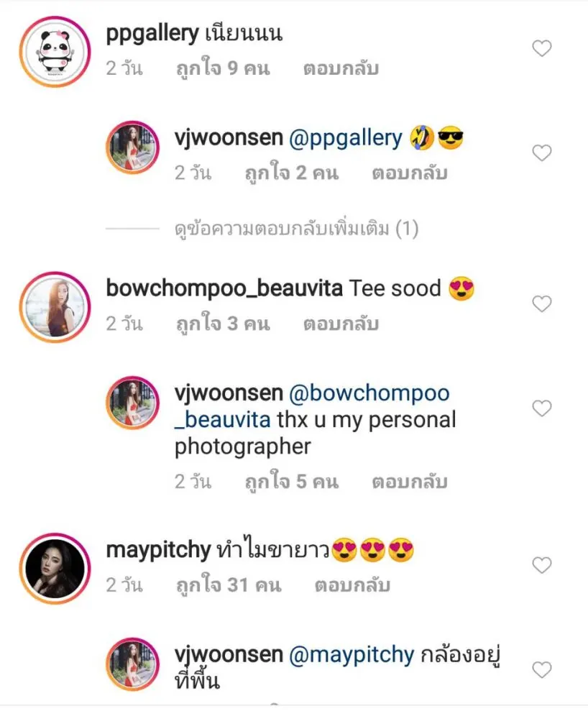The width and height of the screenshot is (588, 719).
Task: Like the ppgallery comment with heart icon
Action: (541, 49)
